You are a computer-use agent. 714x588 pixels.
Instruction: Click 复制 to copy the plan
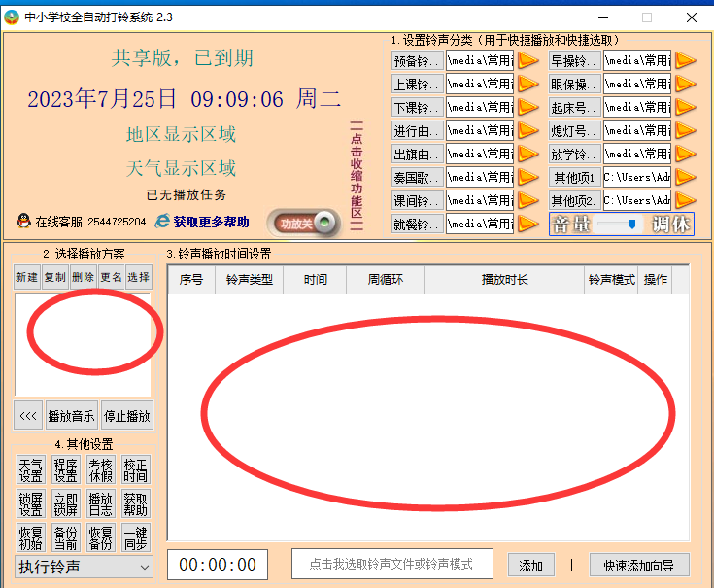tap(55, 277)
